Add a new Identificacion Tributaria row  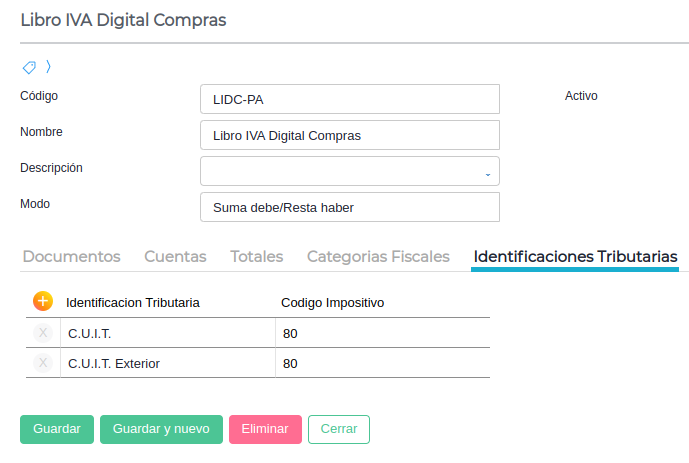click(x=43, y=301)
